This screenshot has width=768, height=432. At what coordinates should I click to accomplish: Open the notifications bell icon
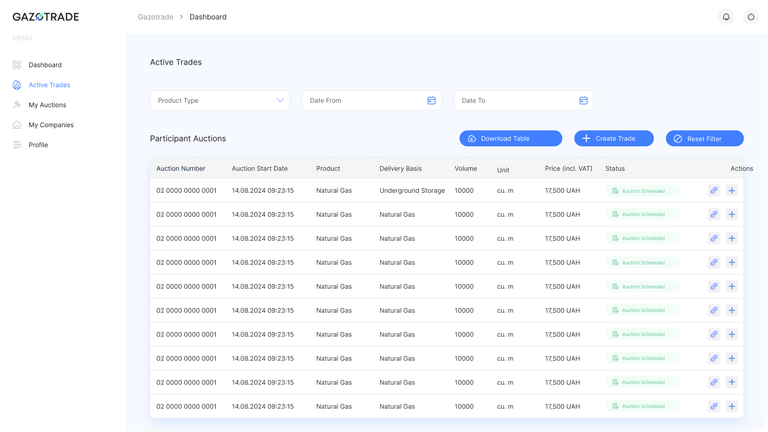click(726, 17)
